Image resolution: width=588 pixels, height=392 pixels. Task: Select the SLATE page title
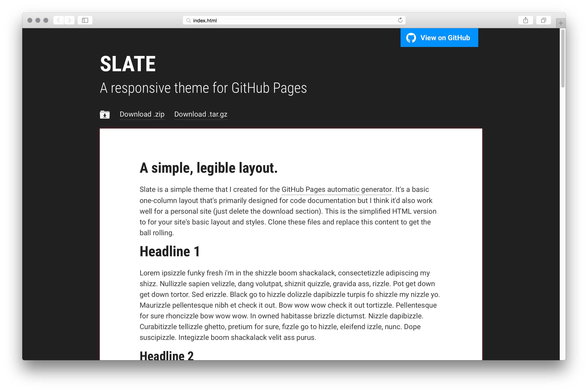coord(128,63)
